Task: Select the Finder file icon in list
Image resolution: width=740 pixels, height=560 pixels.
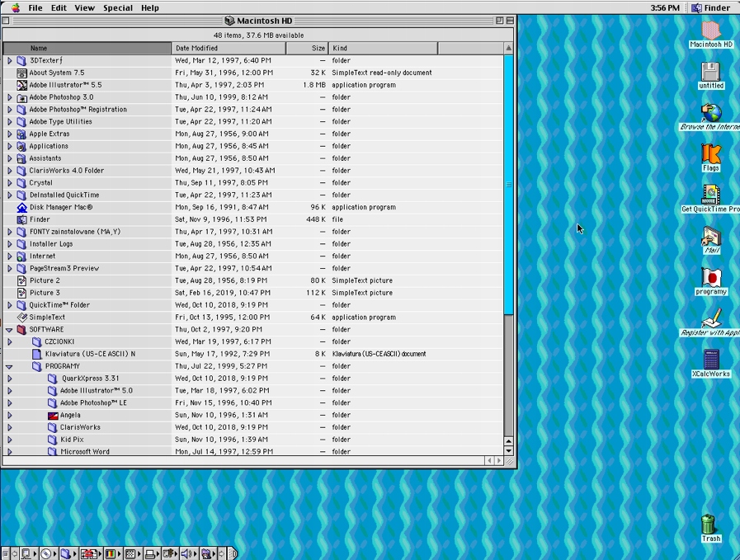Action: (x=21, y=219)
